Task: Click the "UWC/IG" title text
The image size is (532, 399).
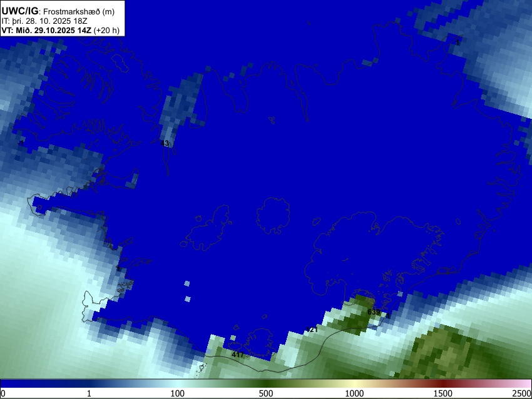Action: pyautogui.click(x=19, y=11)
